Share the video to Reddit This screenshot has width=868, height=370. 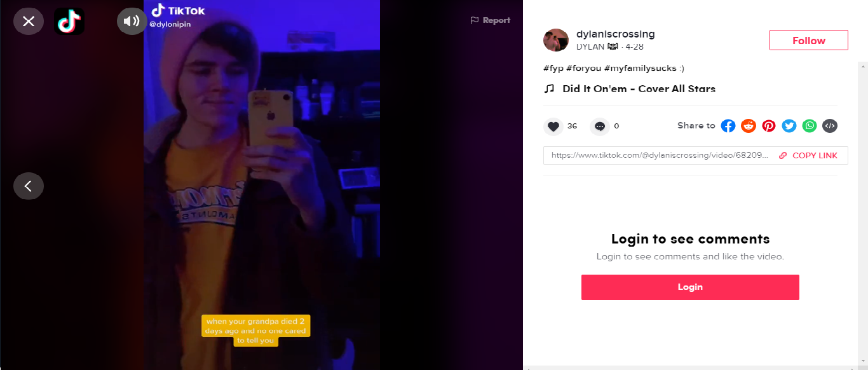tap(749, 126)
